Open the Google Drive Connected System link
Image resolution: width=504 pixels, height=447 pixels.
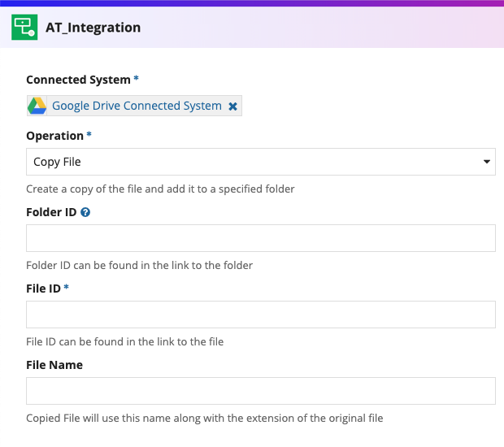[137, 106]
